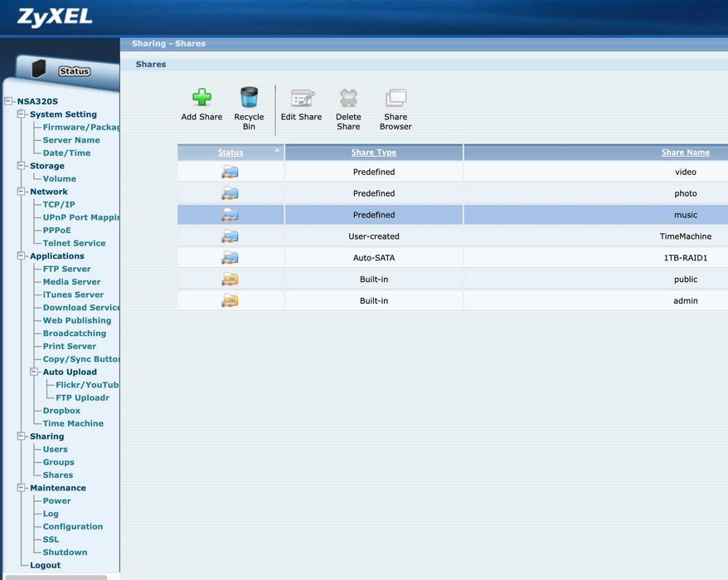Image resolution: width=728 pixels, height=580 pixels.
Task: Open the Volume page under Storage
Action: tap(60, 178)
